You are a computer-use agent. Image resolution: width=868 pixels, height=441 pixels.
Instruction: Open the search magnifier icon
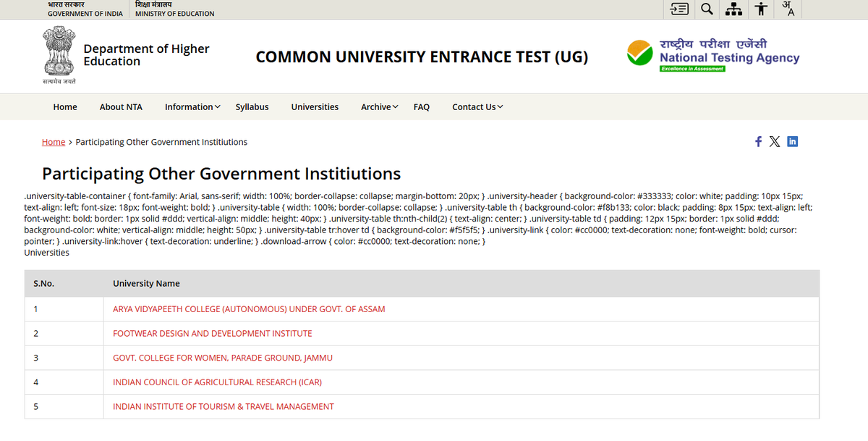pyautogui.click(x=707, y=9)
